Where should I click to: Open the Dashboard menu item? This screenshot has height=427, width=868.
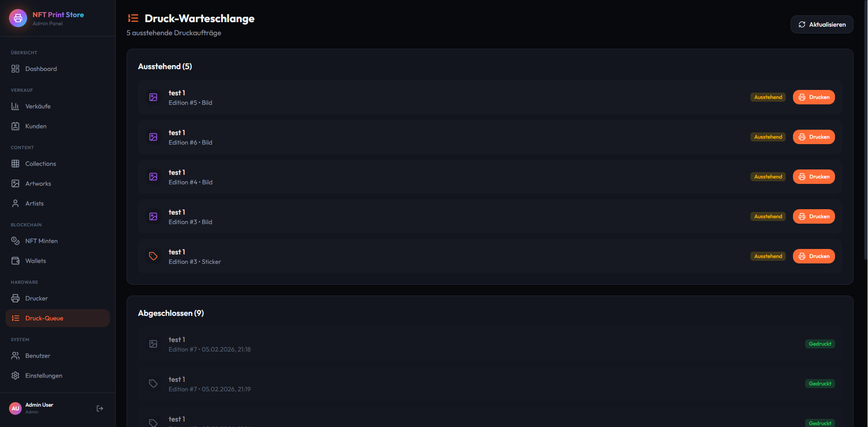point(41,69)
